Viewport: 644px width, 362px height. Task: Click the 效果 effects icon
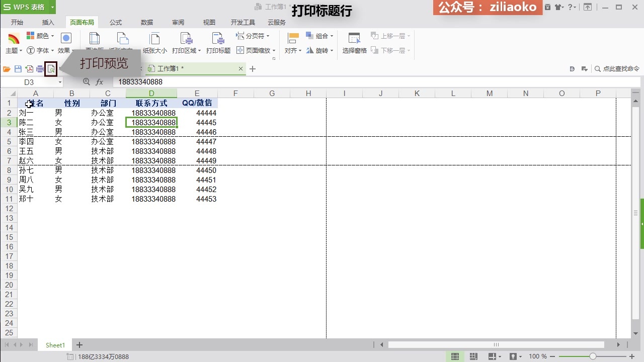pos(66,38)
